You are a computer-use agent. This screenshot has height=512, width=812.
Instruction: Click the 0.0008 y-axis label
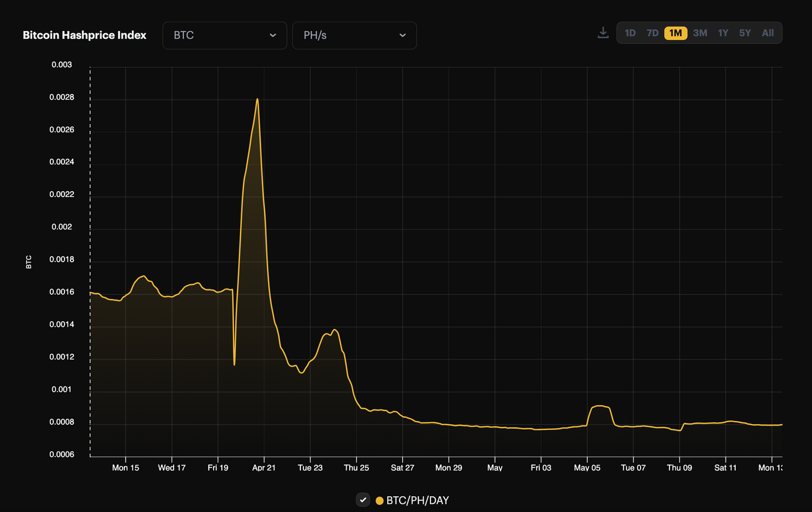(x=62, y=422)
